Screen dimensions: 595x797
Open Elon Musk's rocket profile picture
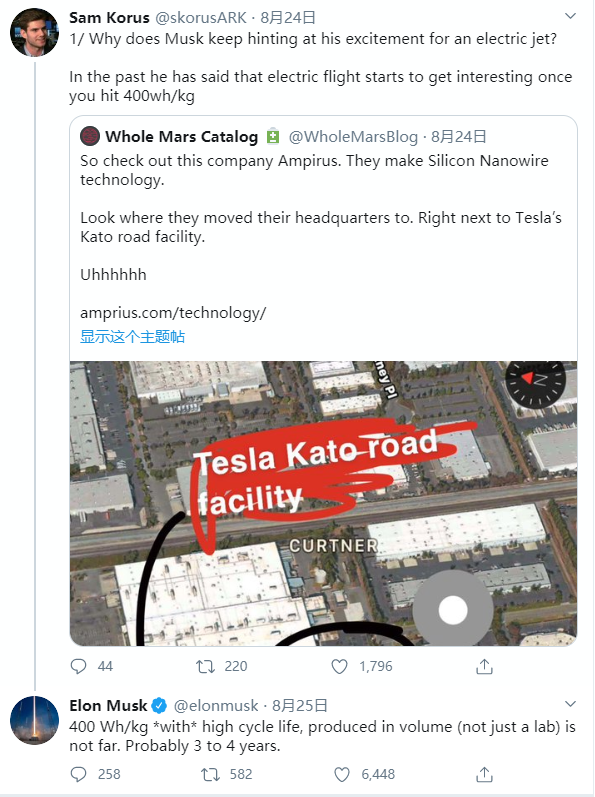tap(34, 720)
